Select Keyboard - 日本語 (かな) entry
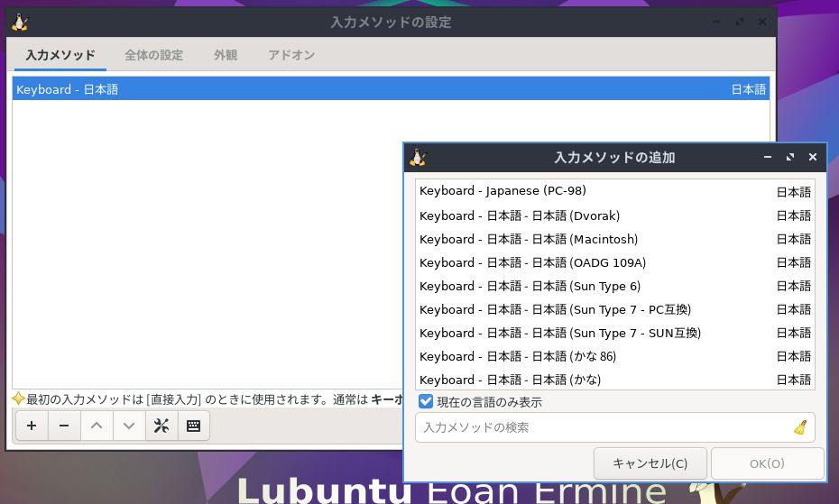The height and width of the screenshot is (504, 839). point(614,380)
